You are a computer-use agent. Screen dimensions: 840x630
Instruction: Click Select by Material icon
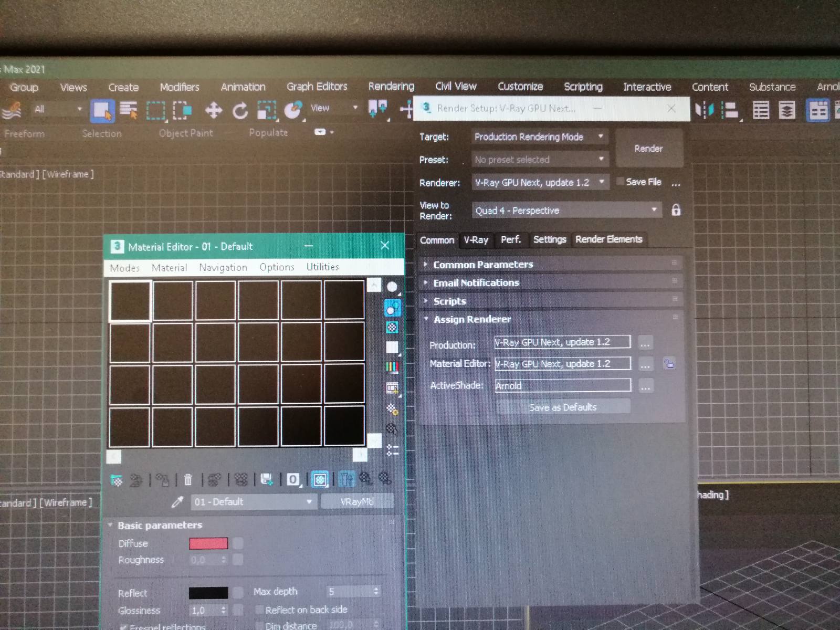point(392,429)
